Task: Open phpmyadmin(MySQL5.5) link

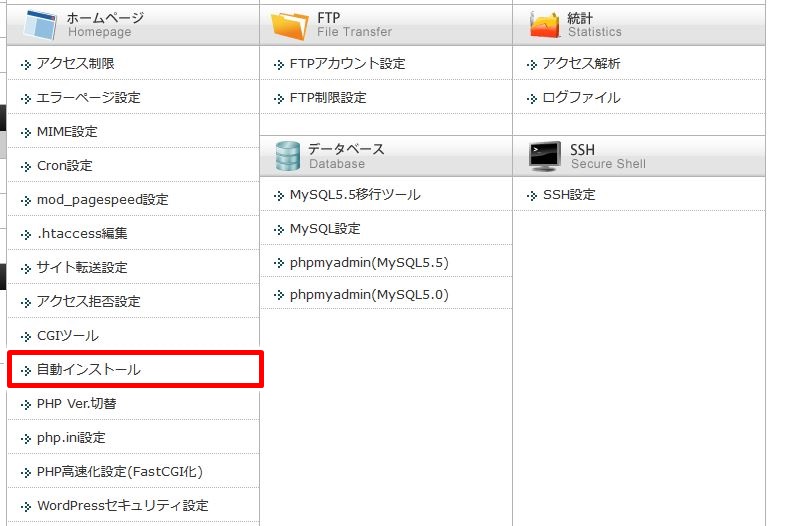Action: (x=369, y=262)
